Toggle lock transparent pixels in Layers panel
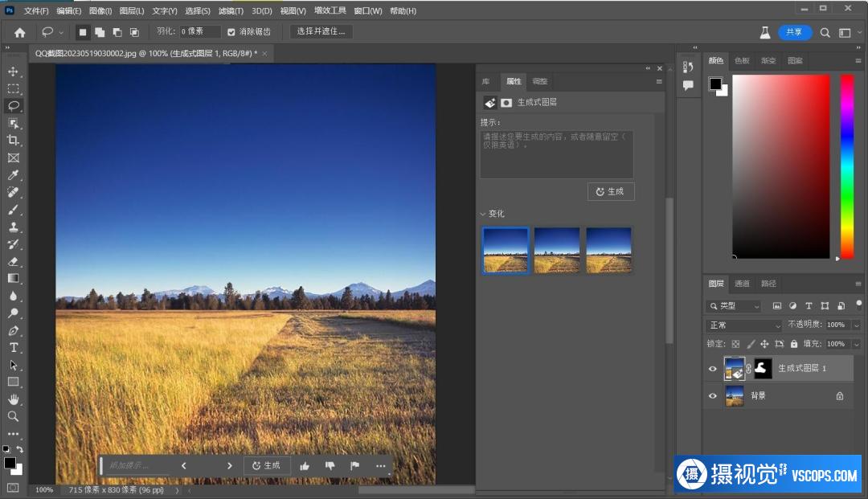The height and width of the screenshot is (499, 868). [x=735, y=344]
